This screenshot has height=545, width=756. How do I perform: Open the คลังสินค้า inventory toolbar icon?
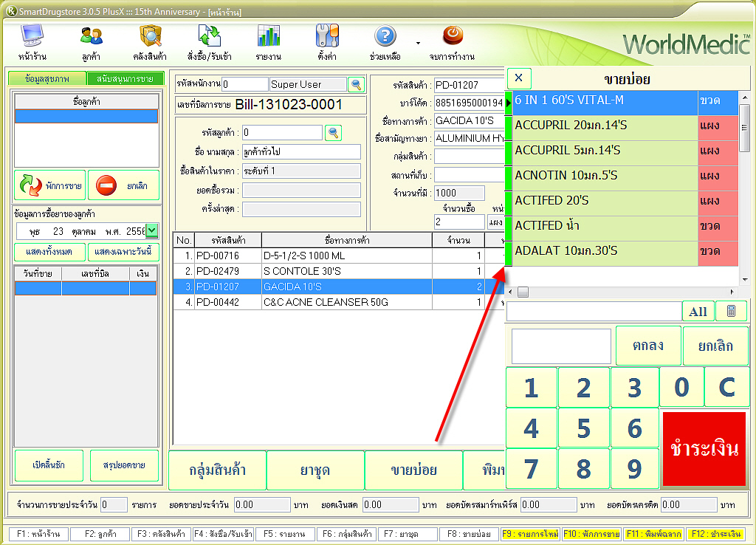(150, 42)
